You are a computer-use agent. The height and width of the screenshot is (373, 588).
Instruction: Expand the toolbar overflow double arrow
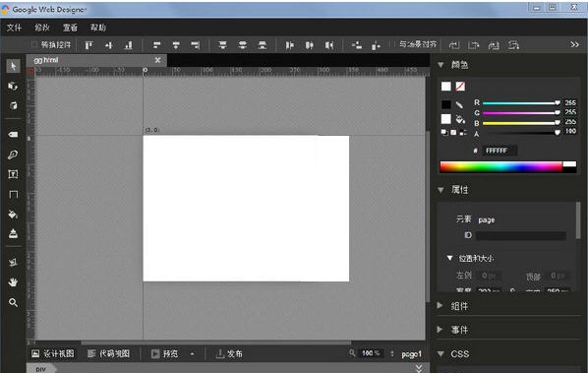coord(574,44)
